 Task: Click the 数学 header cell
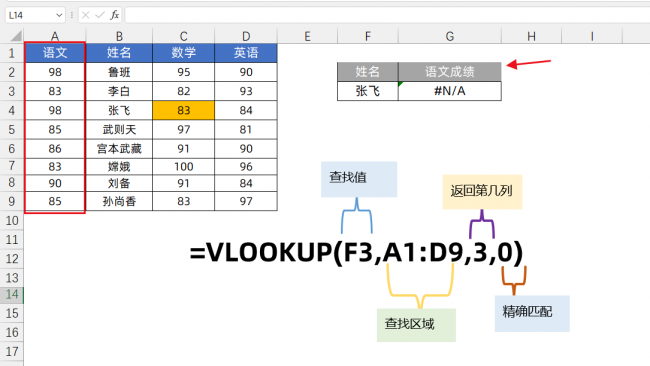[x=184, y=53]
